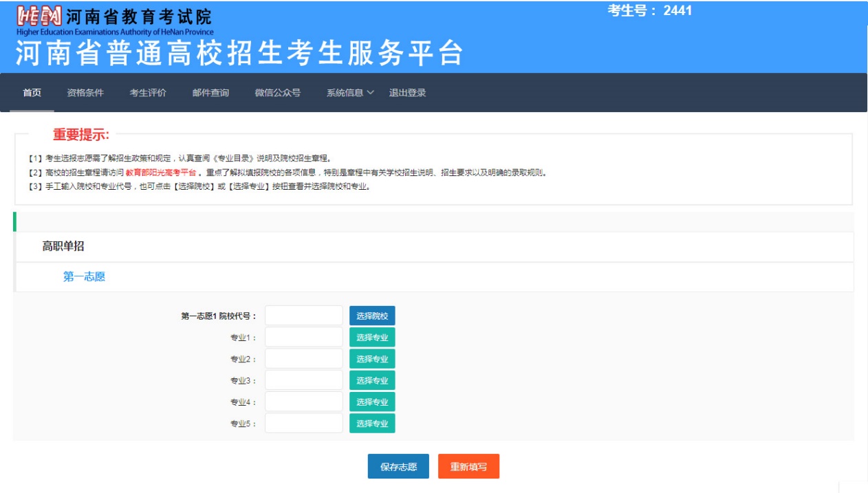Click 退出登录 to log out

pos(407,93)
